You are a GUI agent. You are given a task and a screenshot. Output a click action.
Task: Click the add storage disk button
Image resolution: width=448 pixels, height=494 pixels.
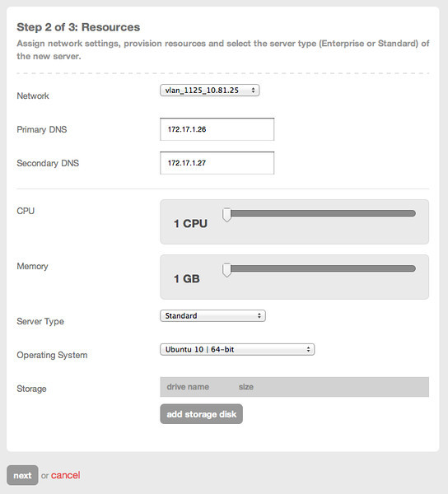201,414
